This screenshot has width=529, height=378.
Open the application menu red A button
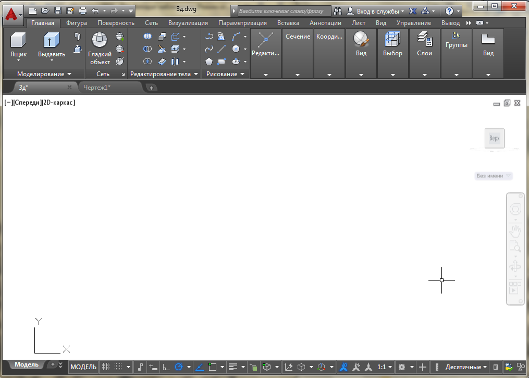tap(13, 14)
